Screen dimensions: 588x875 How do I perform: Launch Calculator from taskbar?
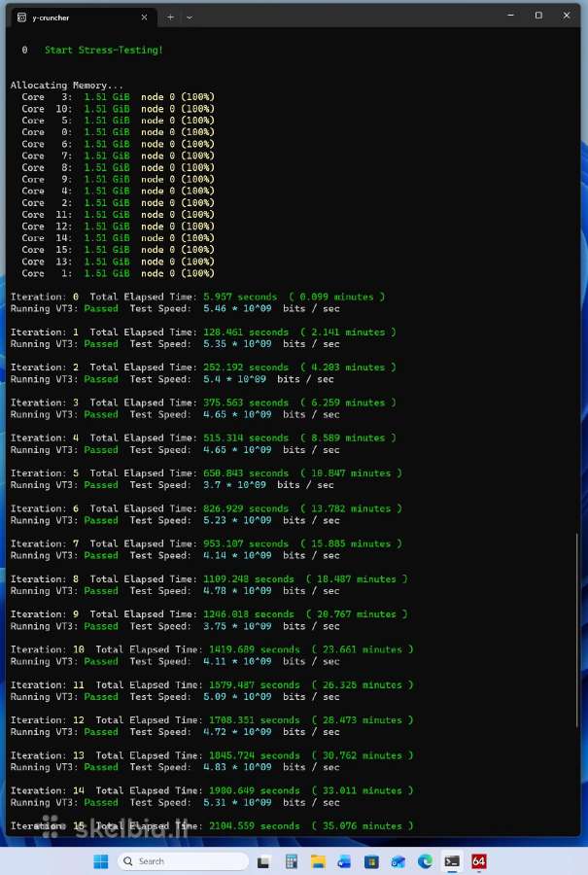[292, 861]
